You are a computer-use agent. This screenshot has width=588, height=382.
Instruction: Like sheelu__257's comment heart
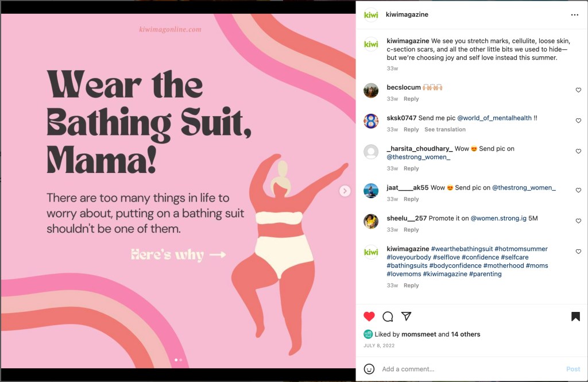coord(578,221)
